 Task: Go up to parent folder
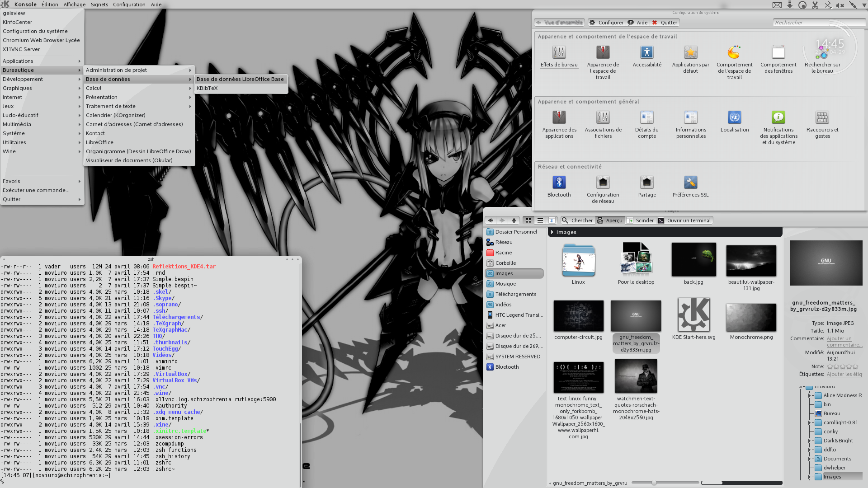coord(514,221)
